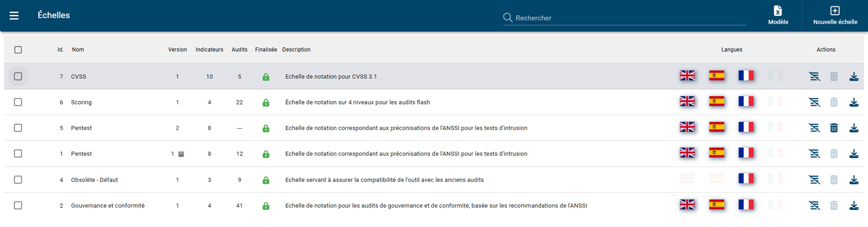Sort by the Audits column header
Screen dimensions: 868x227
coord(239,50)
